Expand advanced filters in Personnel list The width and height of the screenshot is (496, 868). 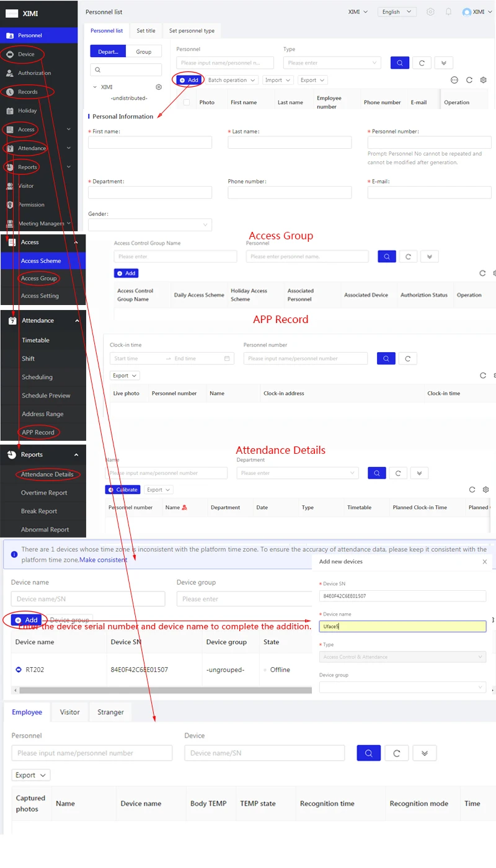(x=444, y=63)
